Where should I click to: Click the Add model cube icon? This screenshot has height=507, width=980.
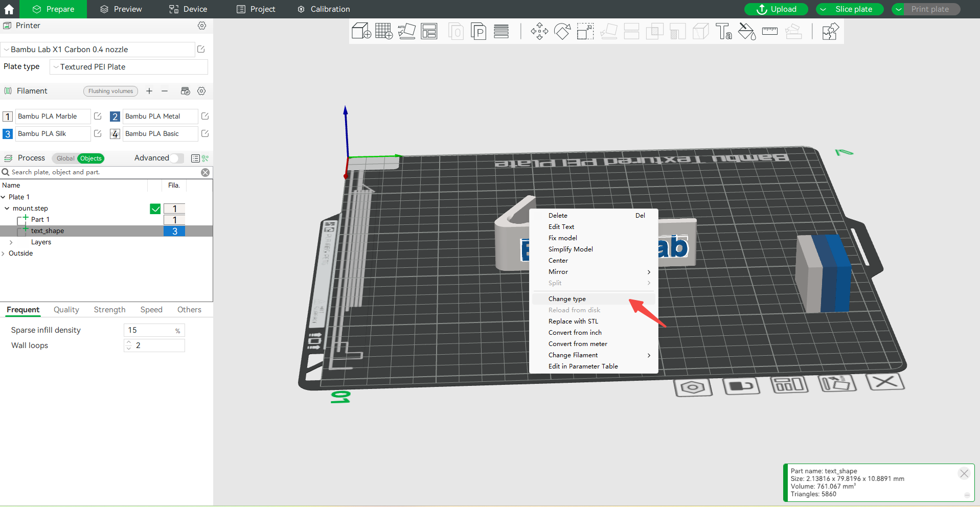pyautogui.click(x=361, y=31)
